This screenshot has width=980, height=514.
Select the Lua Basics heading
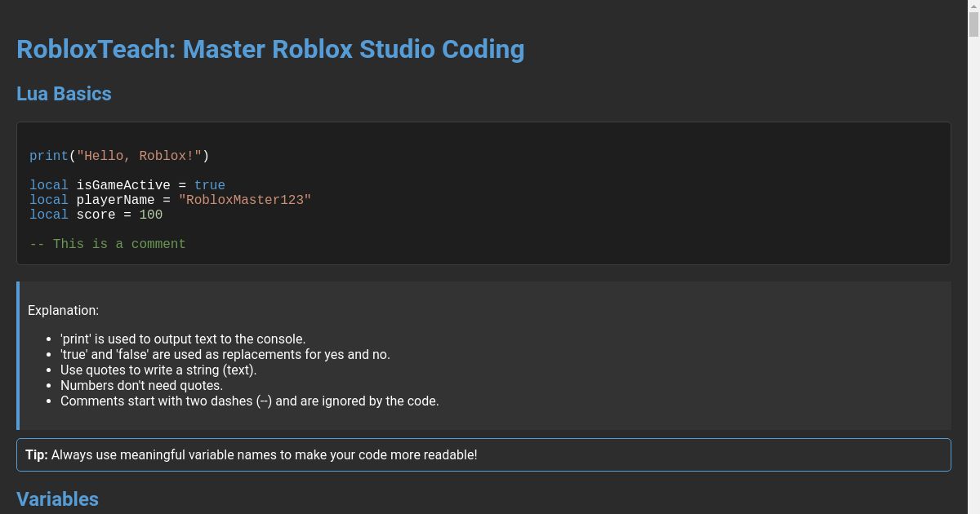[64, 93]
